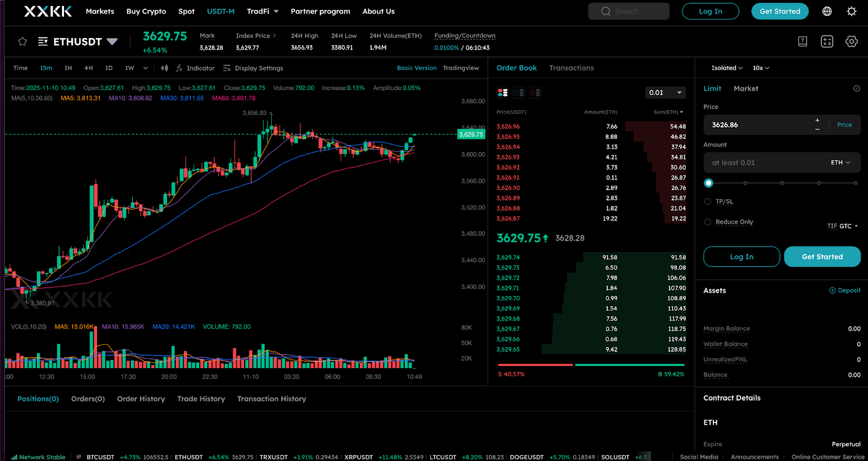Click the amount percentage slider handle
The image size is (868, 461).
pyautogui.click(x=709, y=183)
